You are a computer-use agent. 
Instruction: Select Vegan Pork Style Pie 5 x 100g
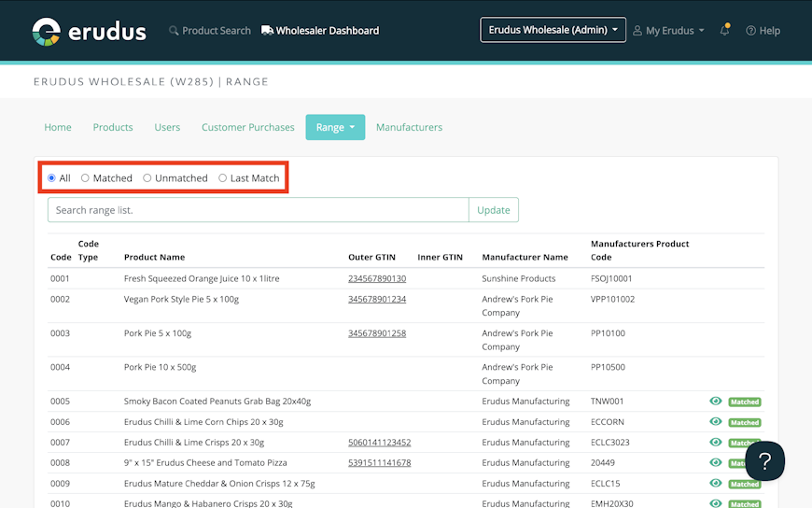coord(181,299)
